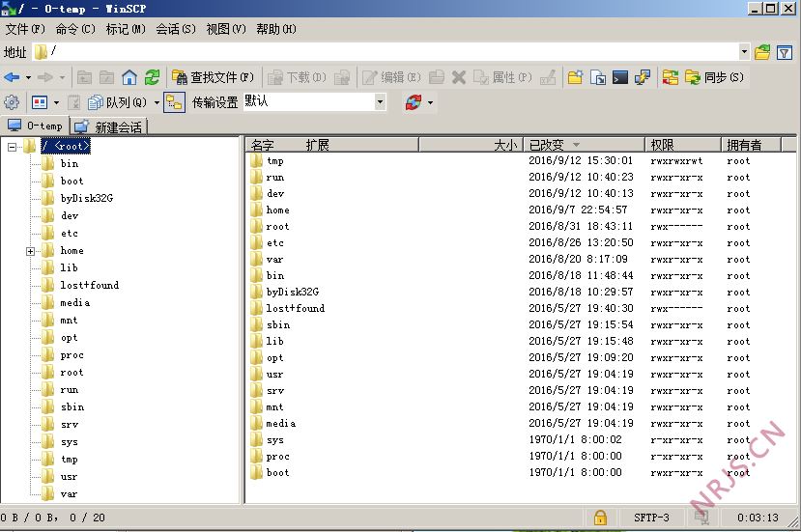The height and width of the screenshot is (532, 801).
Task: Go to the home directory icon
Action: tap(129, 77)
